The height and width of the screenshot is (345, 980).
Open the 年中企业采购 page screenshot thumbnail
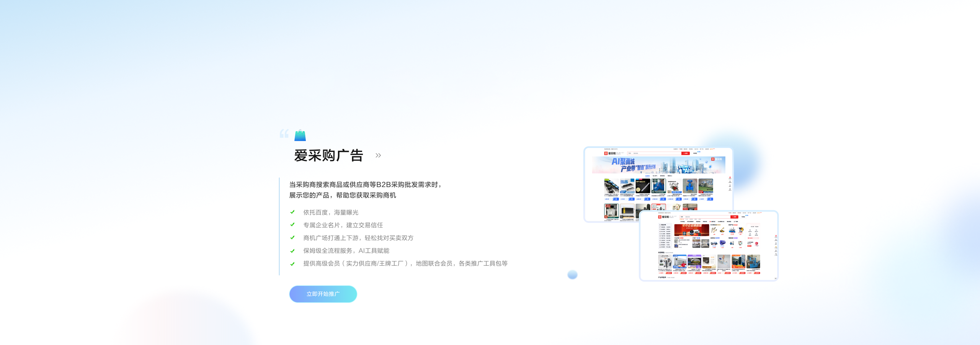coord(709,246)
